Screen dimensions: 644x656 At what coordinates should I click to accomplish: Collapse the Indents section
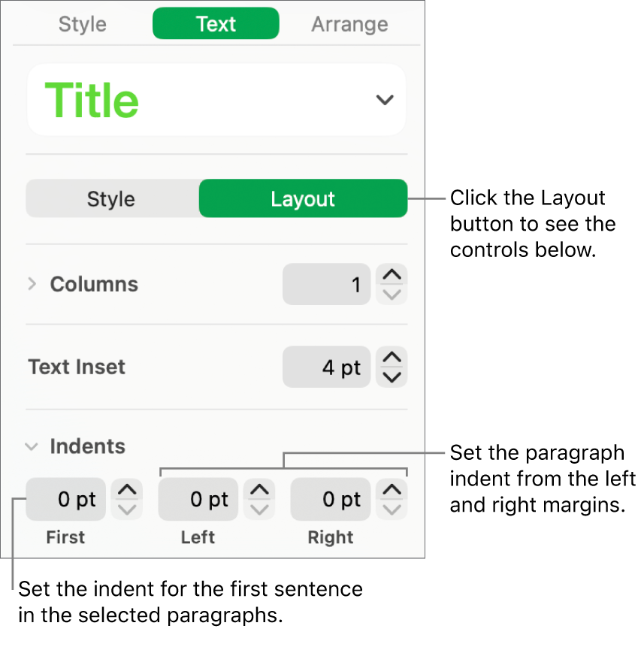click(x=31, y=446)
